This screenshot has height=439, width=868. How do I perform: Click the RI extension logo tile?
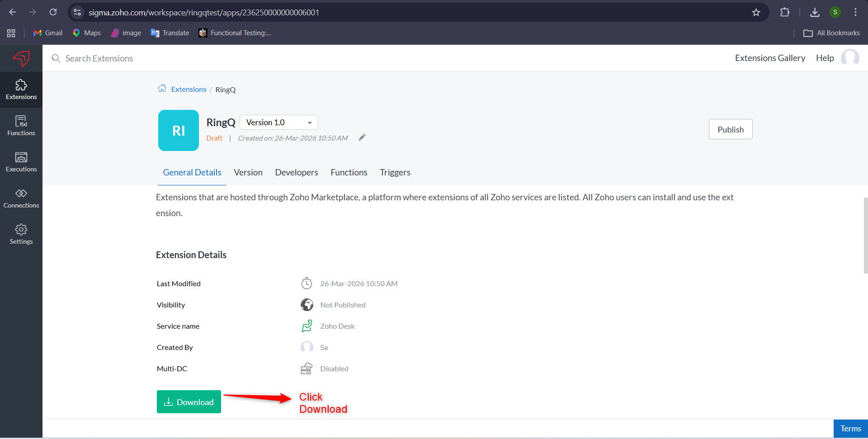(179, 130)
